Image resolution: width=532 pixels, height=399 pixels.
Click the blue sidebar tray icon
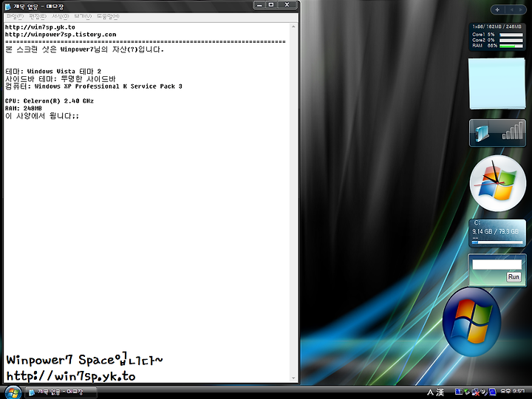pos(459,392)
